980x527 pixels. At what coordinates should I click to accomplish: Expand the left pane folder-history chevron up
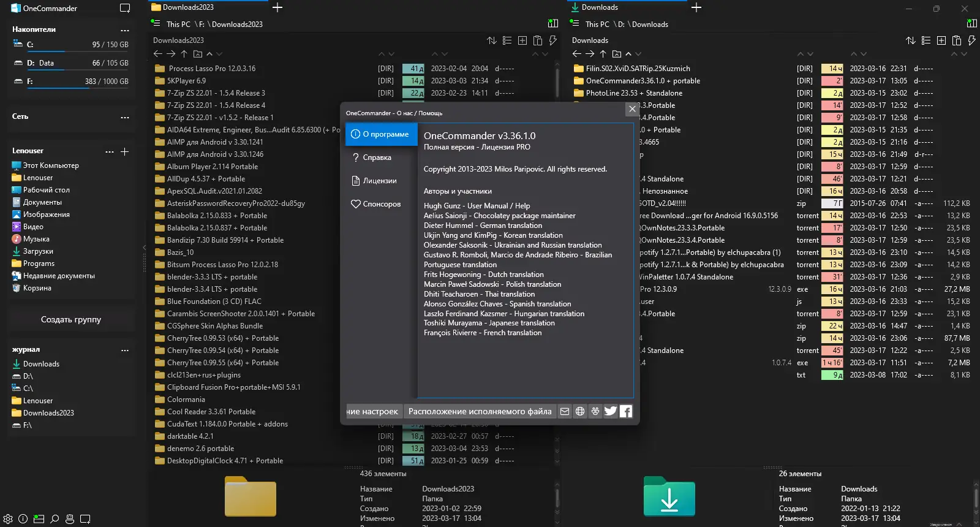(209, 54)
